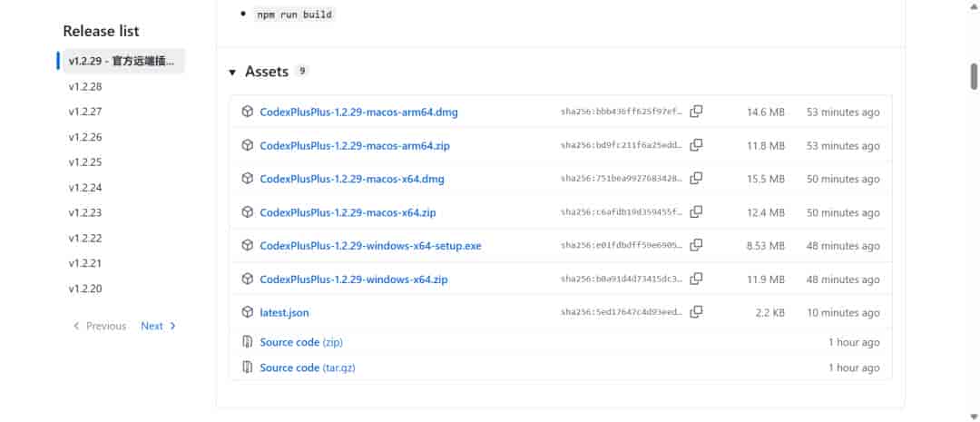Download CodexPlusPlus-1.2.29-macos-arm64.dmg
The height and width of the screenshot is (422, 980).
tap(358, 113)
